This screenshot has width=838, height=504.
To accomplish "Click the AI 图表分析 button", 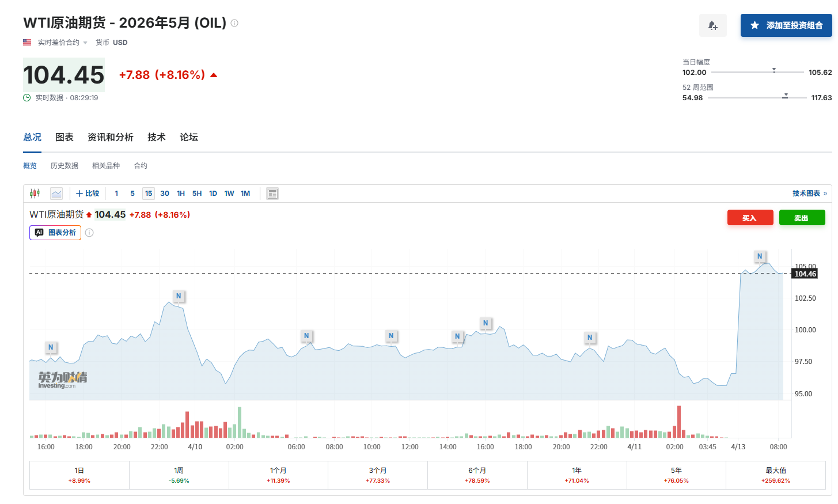I will [55, 233].
